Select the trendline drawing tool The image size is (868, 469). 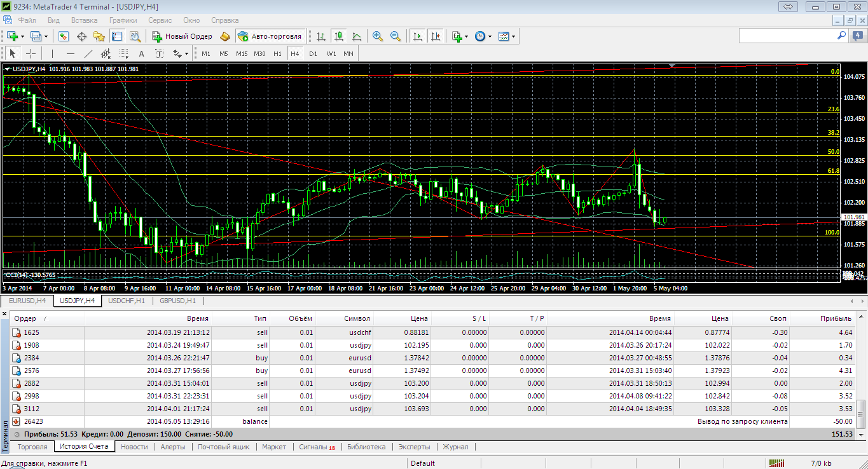(x=88, y=53)
